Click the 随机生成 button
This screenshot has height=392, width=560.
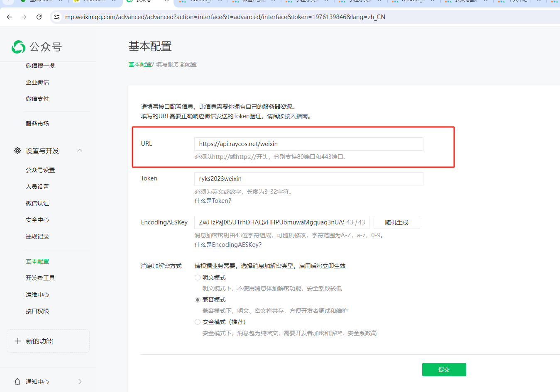pos(397,222)
